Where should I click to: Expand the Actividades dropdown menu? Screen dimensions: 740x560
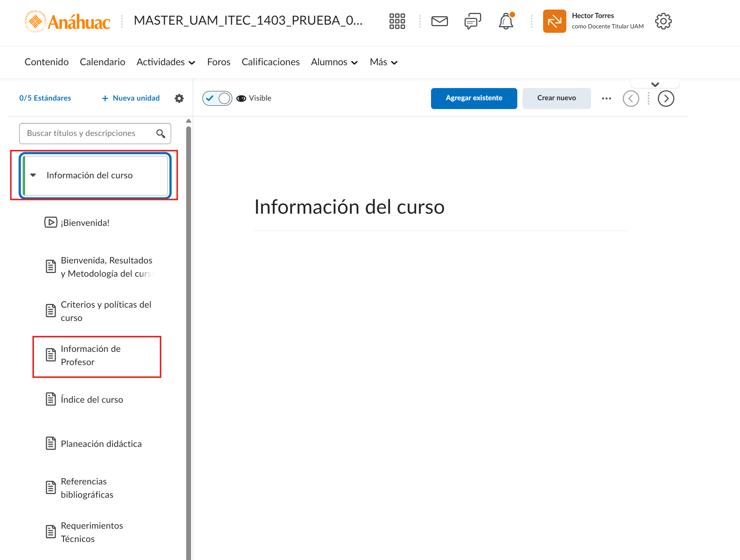pyautogui.click(x=166, y=62)
